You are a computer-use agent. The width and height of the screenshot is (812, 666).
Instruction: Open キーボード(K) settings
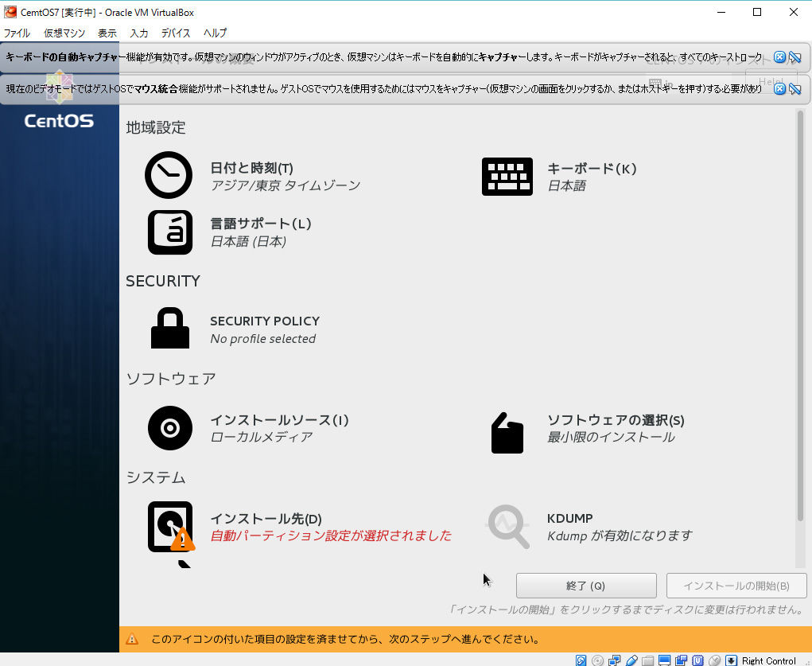[x=592, y=169]
